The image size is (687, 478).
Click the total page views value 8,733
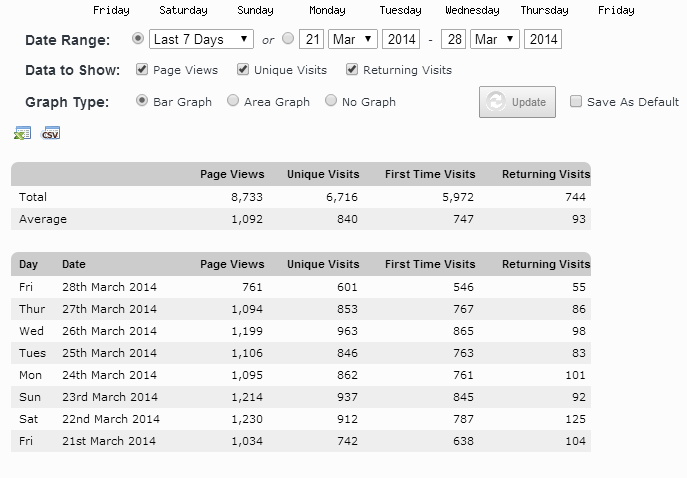pyautogui.click(x=247, y=197)
